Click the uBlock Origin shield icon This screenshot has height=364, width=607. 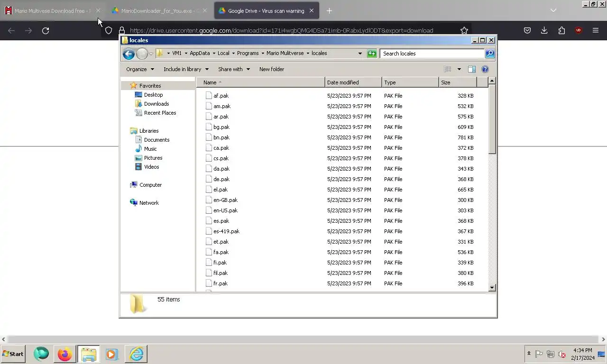tap(578, 30)
